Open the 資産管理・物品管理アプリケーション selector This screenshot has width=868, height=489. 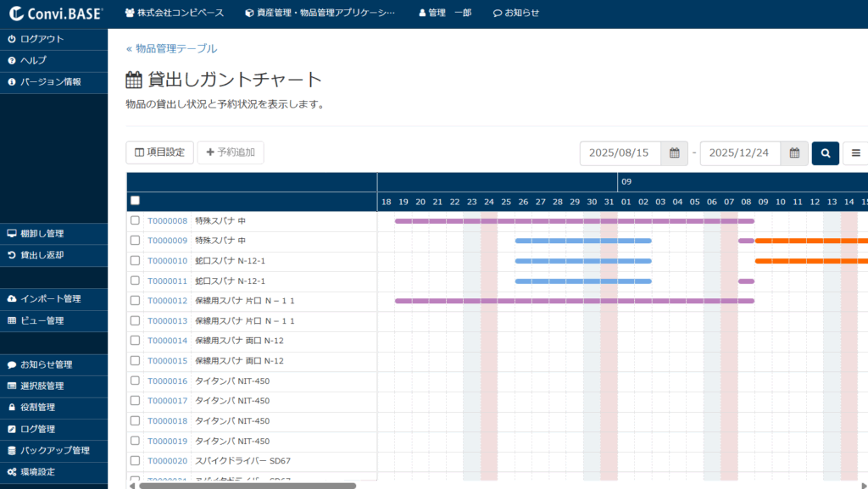(x=320, y=14)
